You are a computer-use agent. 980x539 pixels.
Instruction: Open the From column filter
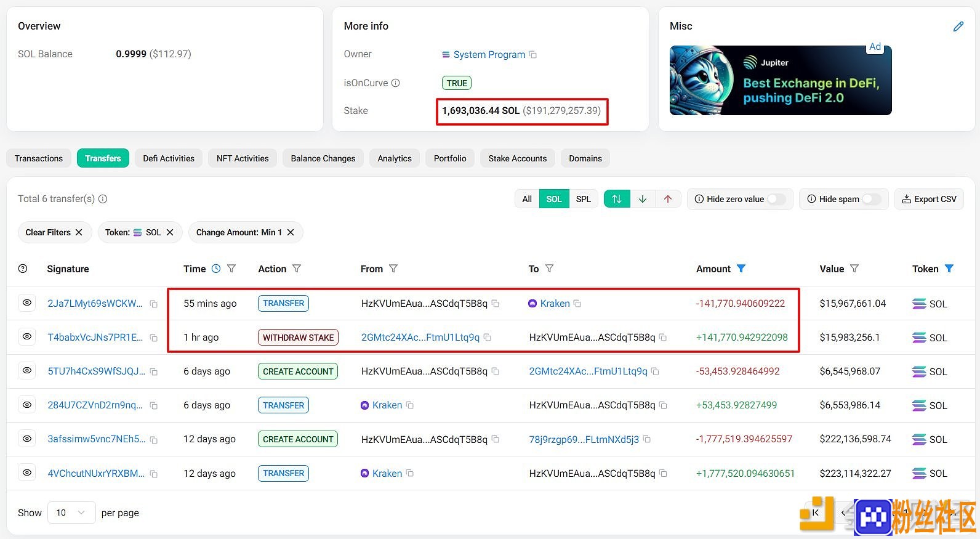tap(393, 269)
